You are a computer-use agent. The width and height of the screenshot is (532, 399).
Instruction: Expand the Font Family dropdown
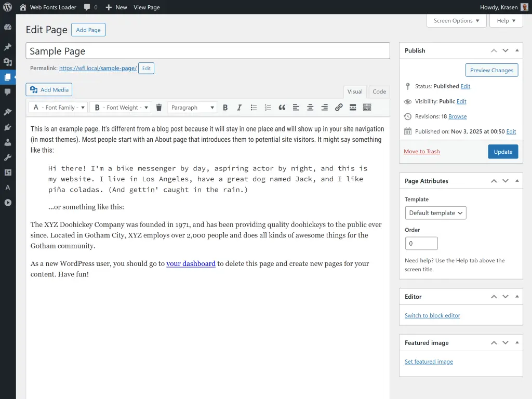click(x=58, y=107)
